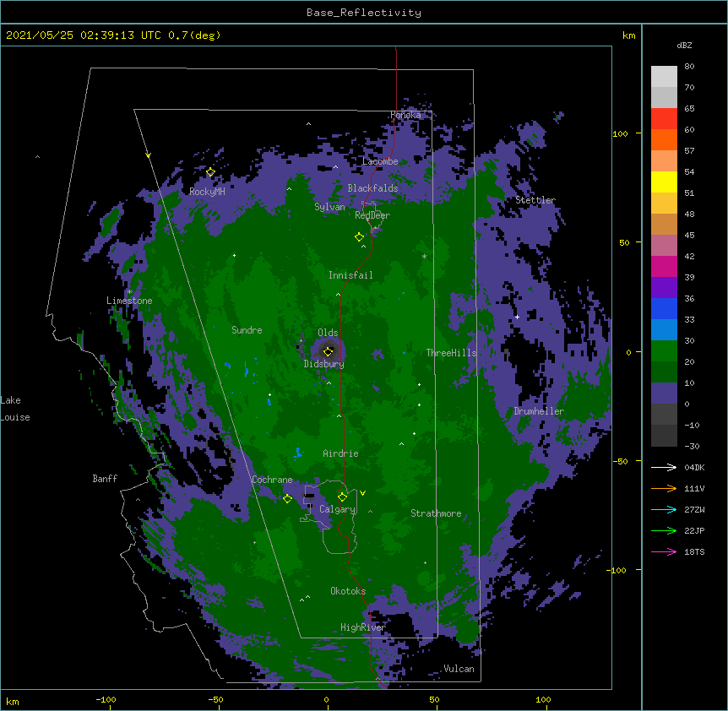Click the Sylvan label
Image resolution: width=728 pixels, height=711 pixels.
tap(329, 207)
